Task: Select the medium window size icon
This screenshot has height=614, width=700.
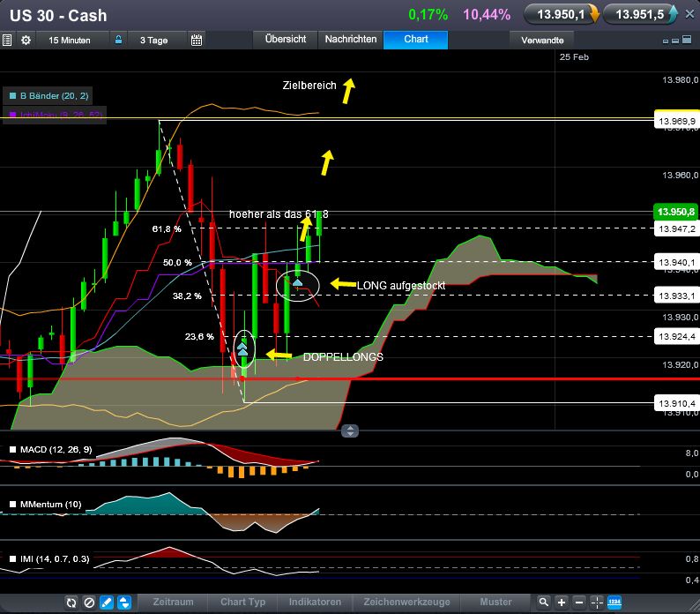Action: 675,41
